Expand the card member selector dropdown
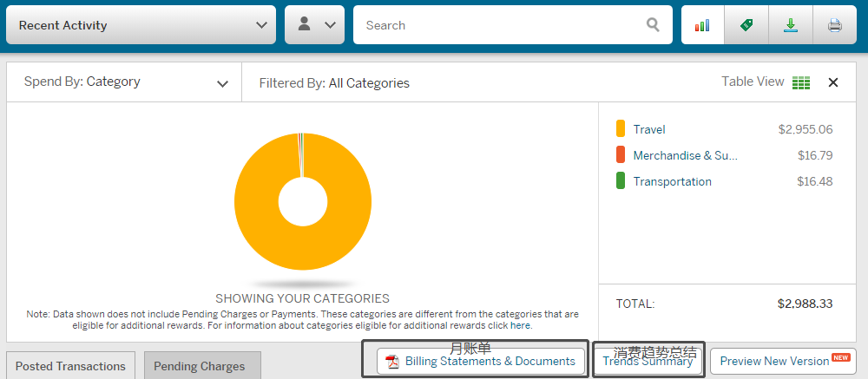This screenshot has width=868, height=379. (314, 25)
